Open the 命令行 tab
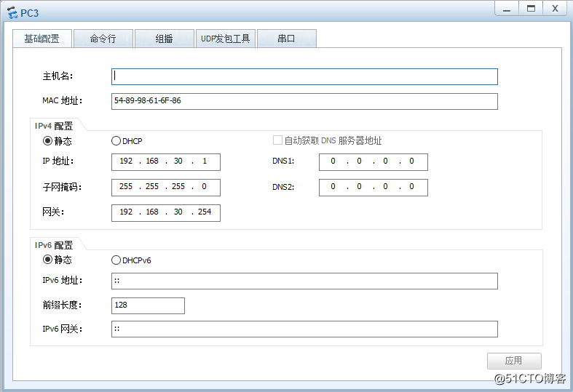The image size is (573, 392). 103,39
